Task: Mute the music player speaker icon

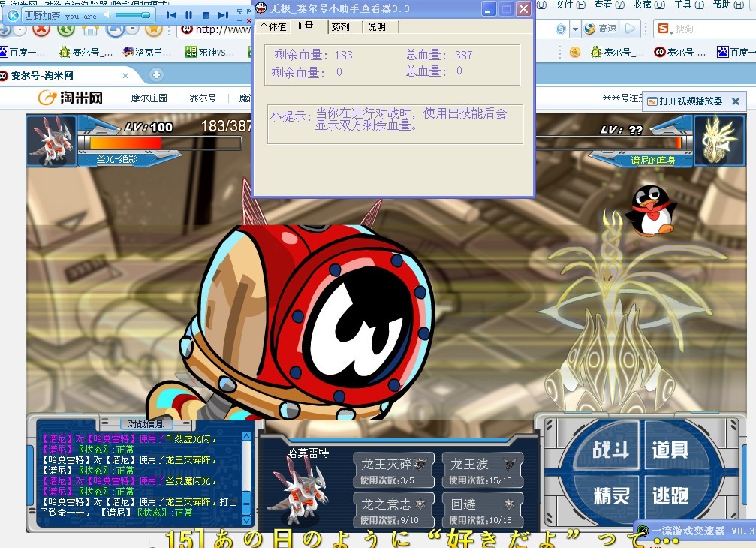Action: click(107, 15)
